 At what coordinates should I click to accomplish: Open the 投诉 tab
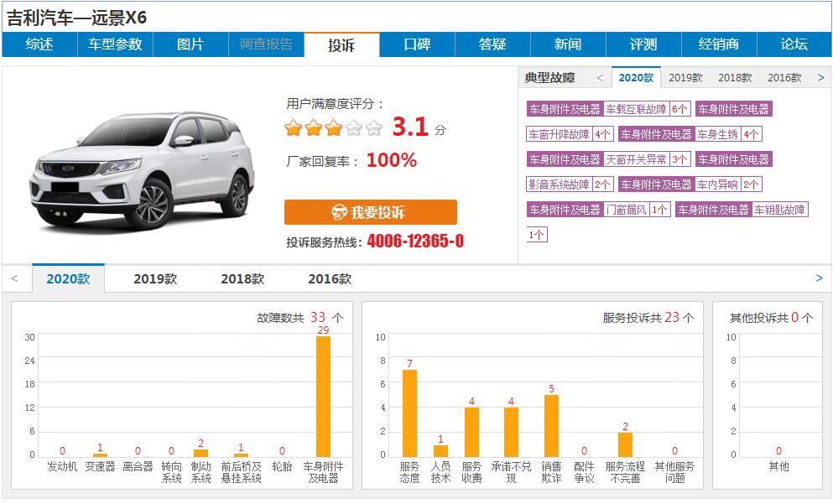[341, 44]
